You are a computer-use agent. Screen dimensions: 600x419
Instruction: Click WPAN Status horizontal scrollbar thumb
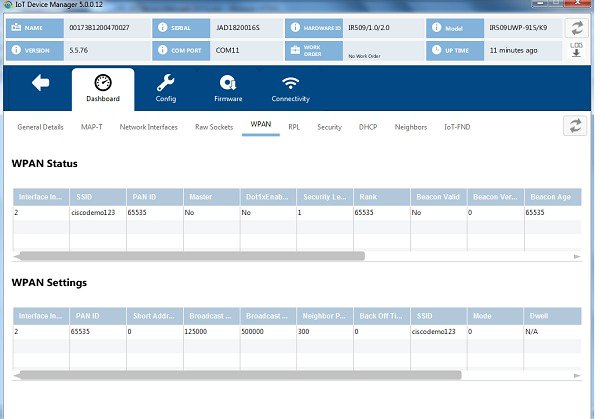(191, 256)
